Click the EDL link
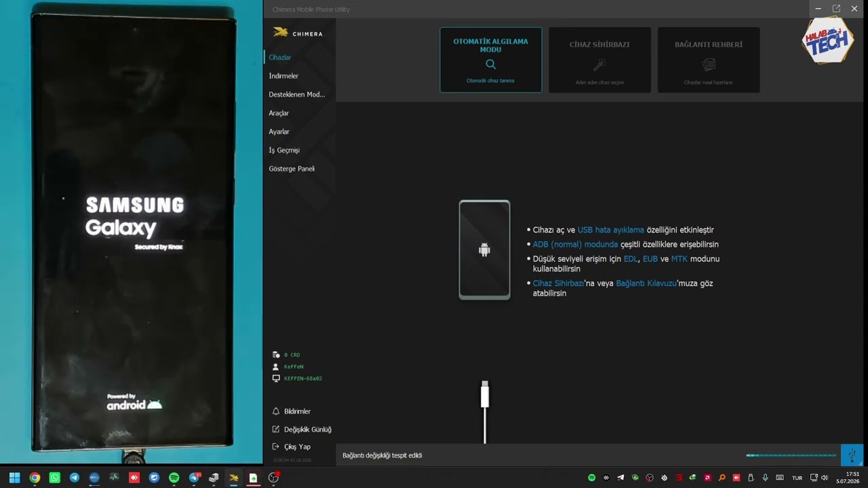 coord(631,259)
